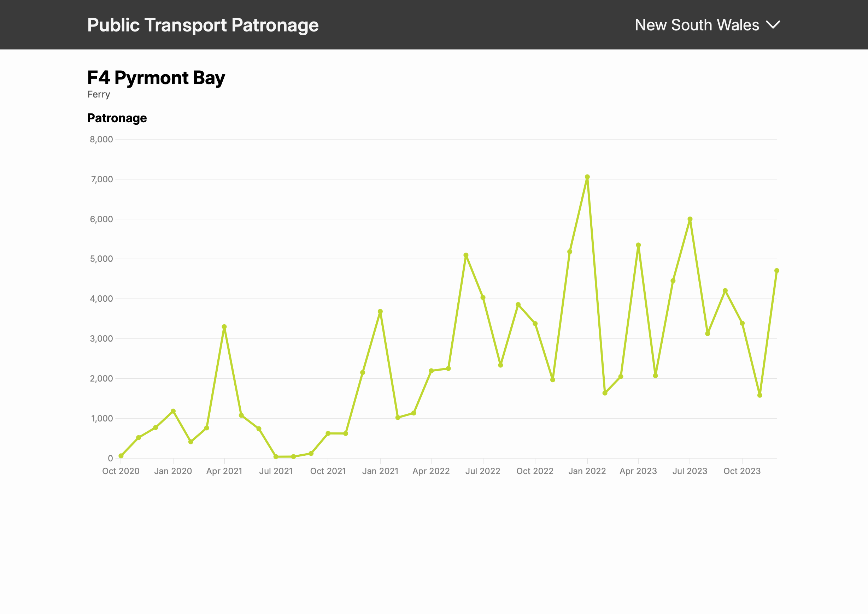
Task: Click the Oct 2020 first data point
Action: (121, 456)
